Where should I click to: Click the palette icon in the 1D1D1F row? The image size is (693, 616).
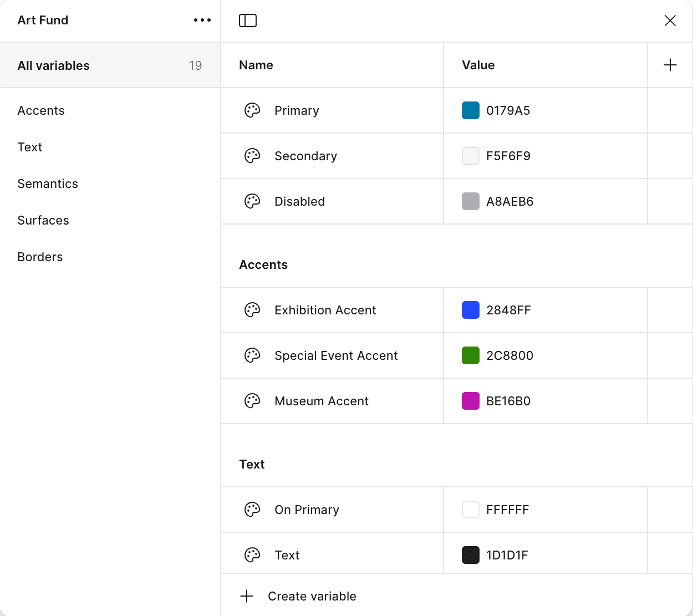[252, 555]
